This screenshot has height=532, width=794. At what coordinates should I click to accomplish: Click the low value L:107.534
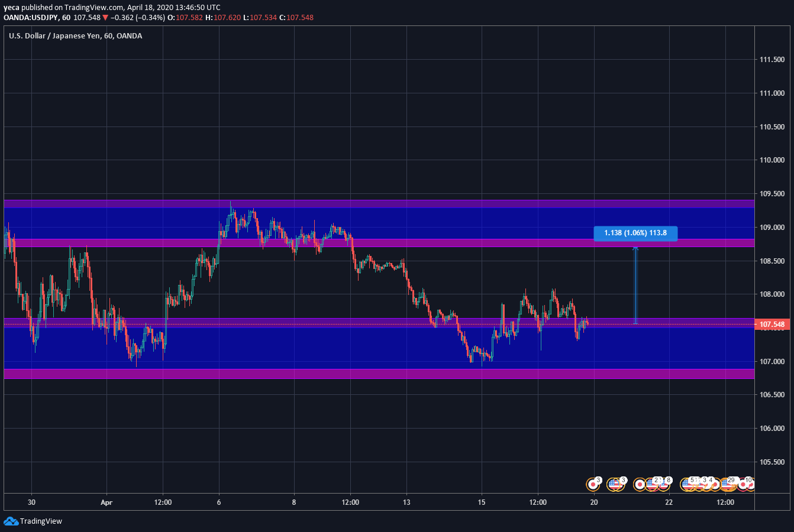260,17
